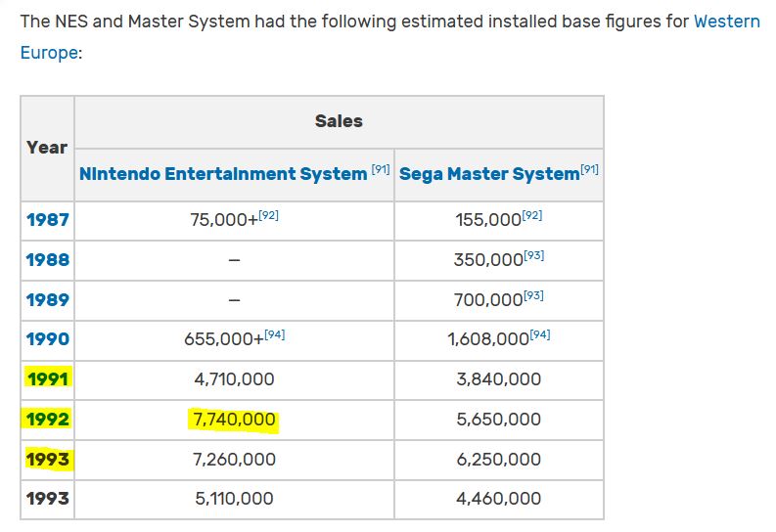Screen dimensions: 776x532
Task: Open the 1989 year link
Action: (x=48, y=299)
